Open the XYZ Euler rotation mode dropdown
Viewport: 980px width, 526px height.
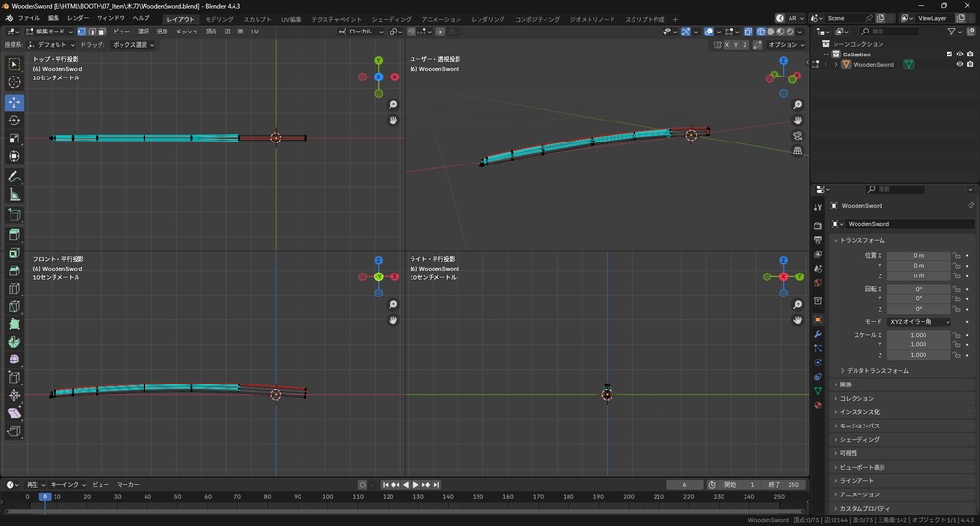pos(919,321)
